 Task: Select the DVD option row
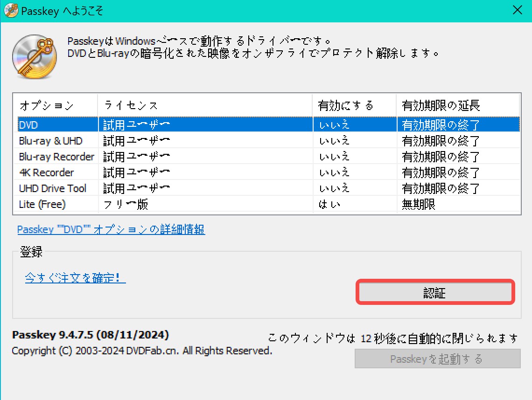pos(268,125)
